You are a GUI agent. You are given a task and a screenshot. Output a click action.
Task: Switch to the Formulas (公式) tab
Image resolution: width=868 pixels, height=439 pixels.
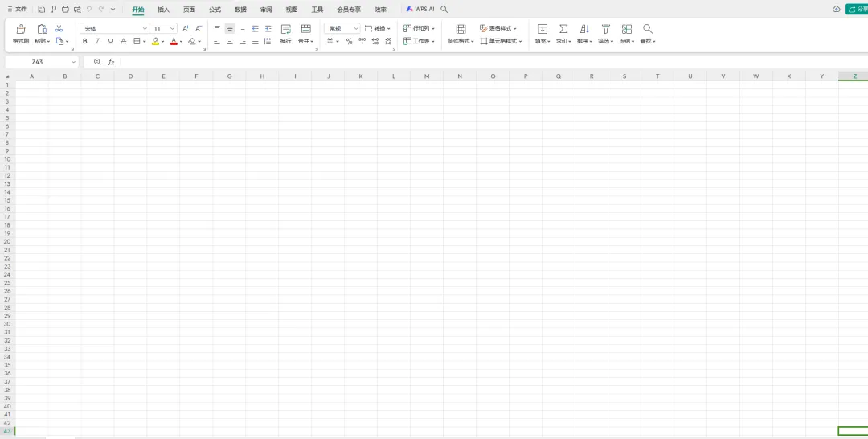pos(215,10)
